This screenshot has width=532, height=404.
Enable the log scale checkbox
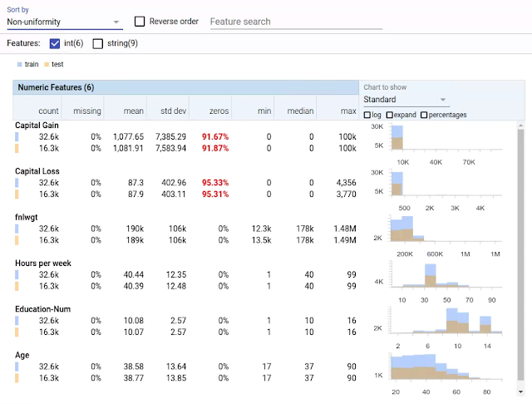[367, 115]
